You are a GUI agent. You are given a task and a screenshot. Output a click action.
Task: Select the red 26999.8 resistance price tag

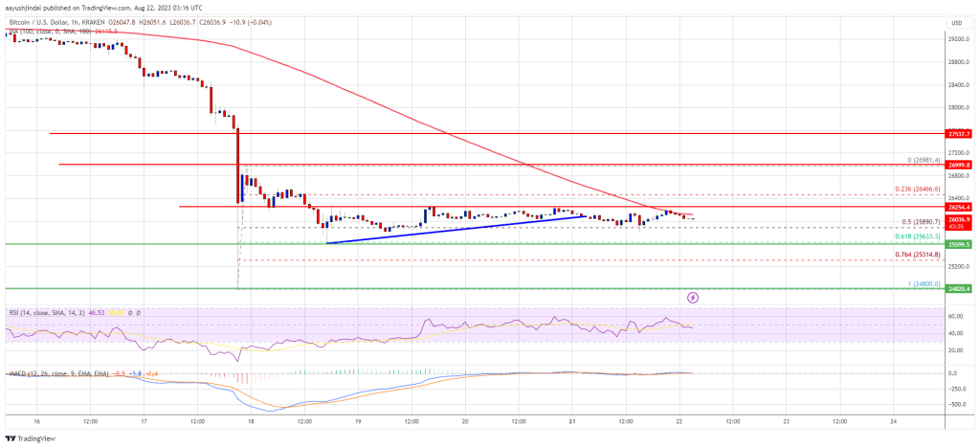coord(959,165)
